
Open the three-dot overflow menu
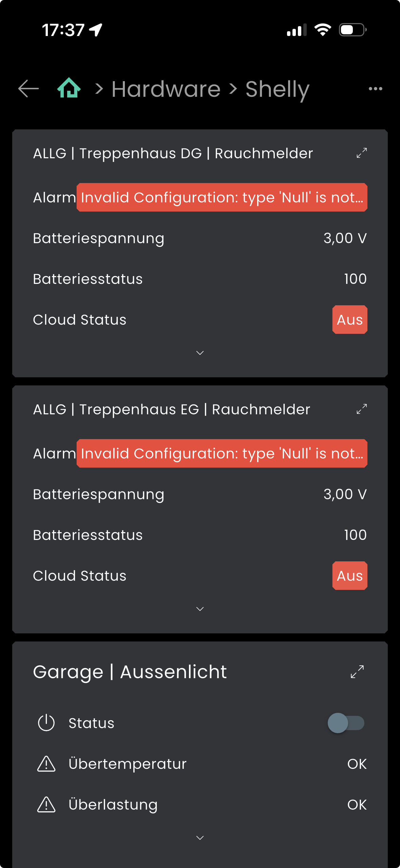click(375, 89)
